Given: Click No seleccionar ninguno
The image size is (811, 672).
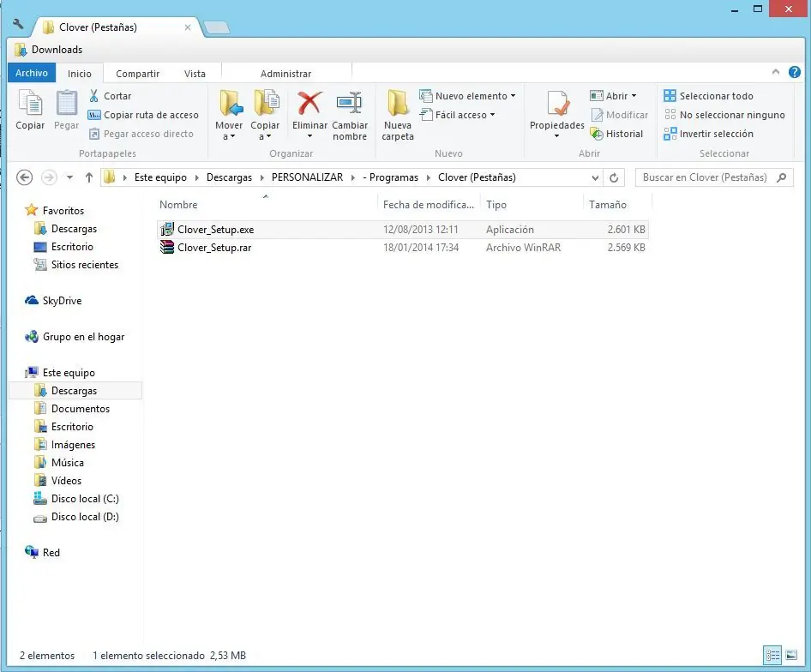Looking at the screenshot, I should [724, 115].
